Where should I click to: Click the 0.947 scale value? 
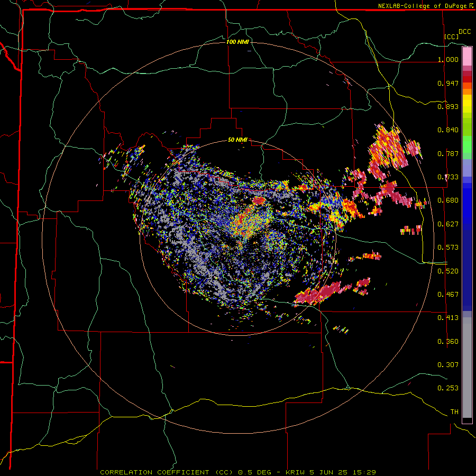(x=448, y=83)
